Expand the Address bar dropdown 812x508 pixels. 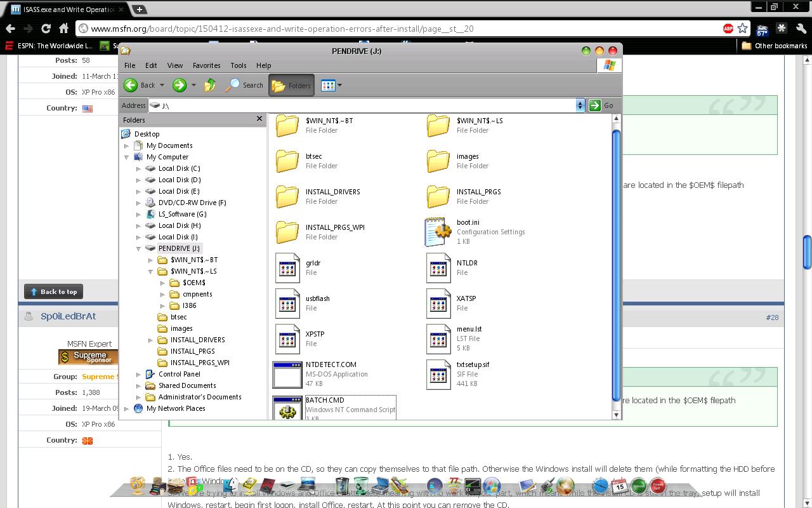point(580,105)
